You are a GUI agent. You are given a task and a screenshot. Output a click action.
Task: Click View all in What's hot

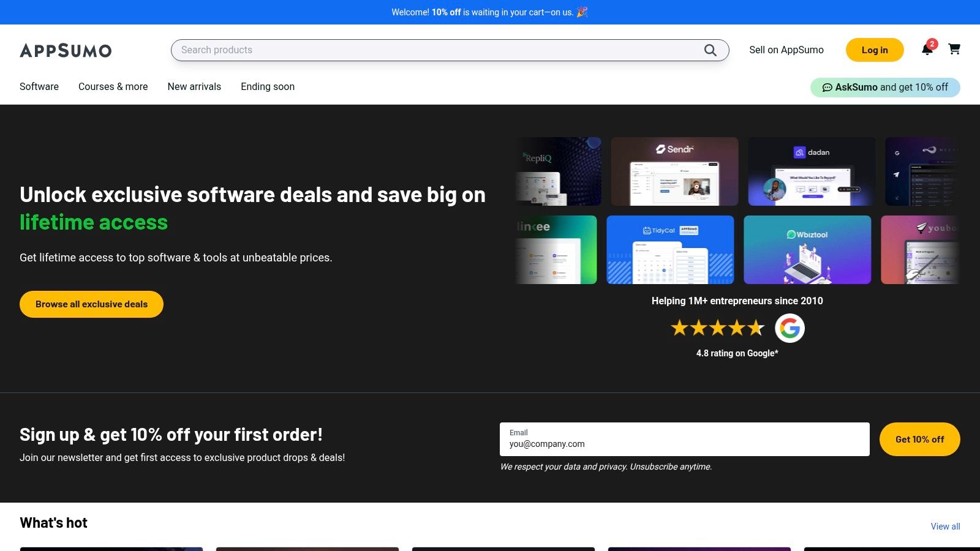(945, 527)
